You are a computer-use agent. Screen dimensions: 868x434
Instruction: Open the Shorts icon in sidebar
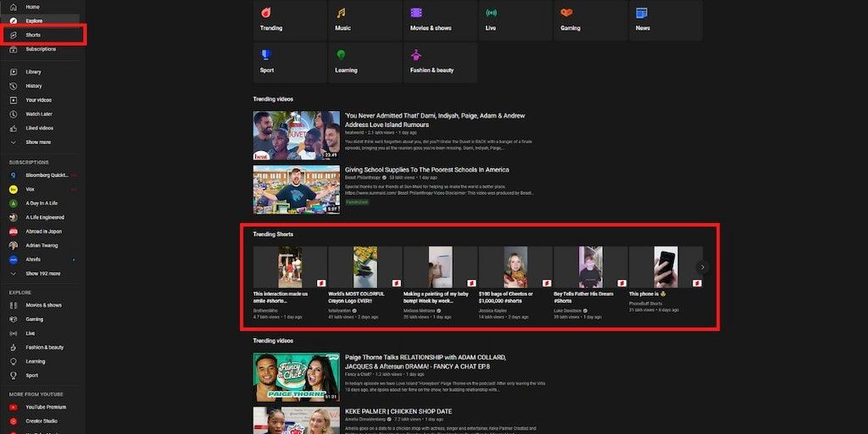pos(14,35)
